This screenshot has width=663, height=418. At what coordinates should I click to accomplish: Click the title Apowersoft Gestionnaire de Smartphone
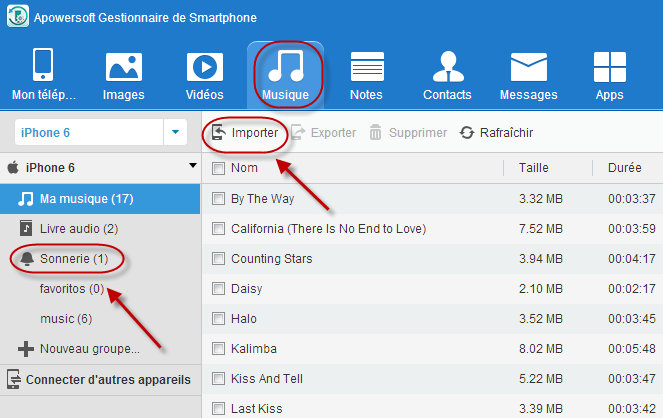(145, 18)
